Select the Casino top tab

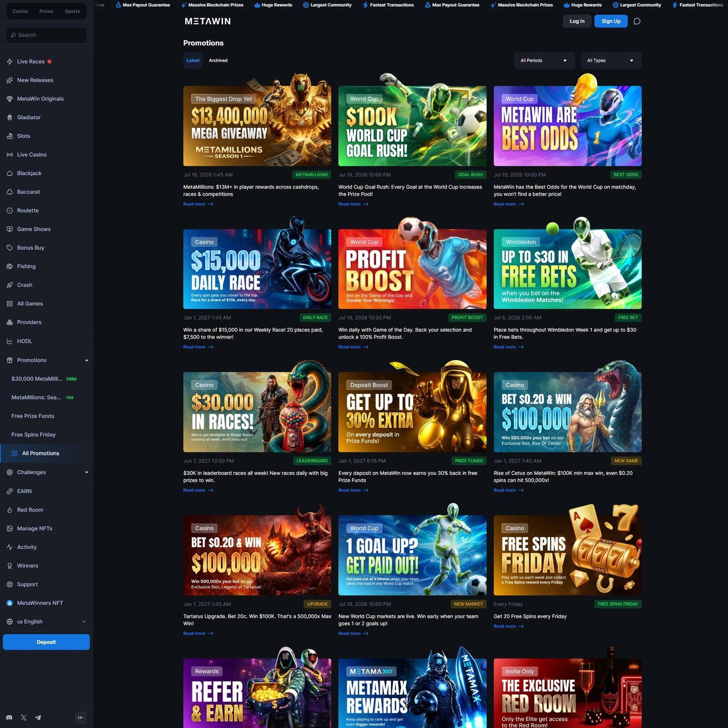pyautogui.click(x=20, y=11)
